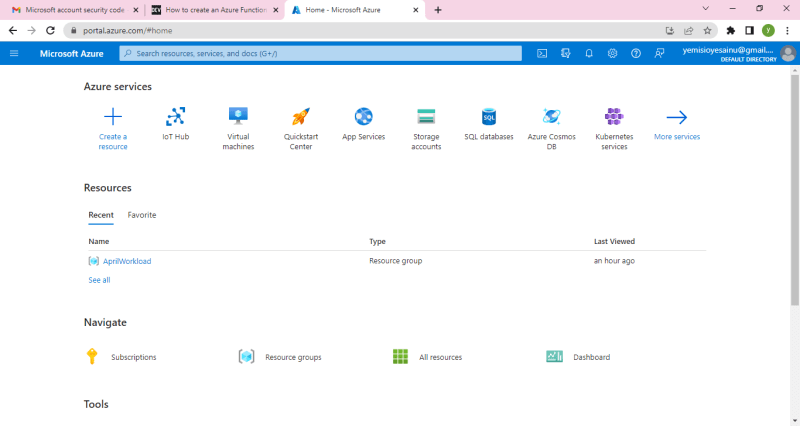Open Storage accounts service
Screen dimensions: 800x426
pyautogui.click(x=426, y=116)
